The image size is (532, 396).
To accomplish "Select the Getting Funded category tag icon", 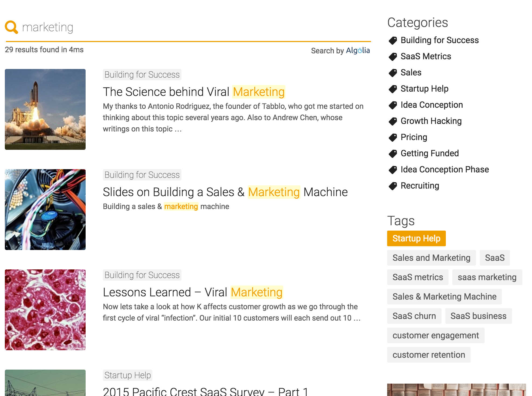I will coord(392,154).
